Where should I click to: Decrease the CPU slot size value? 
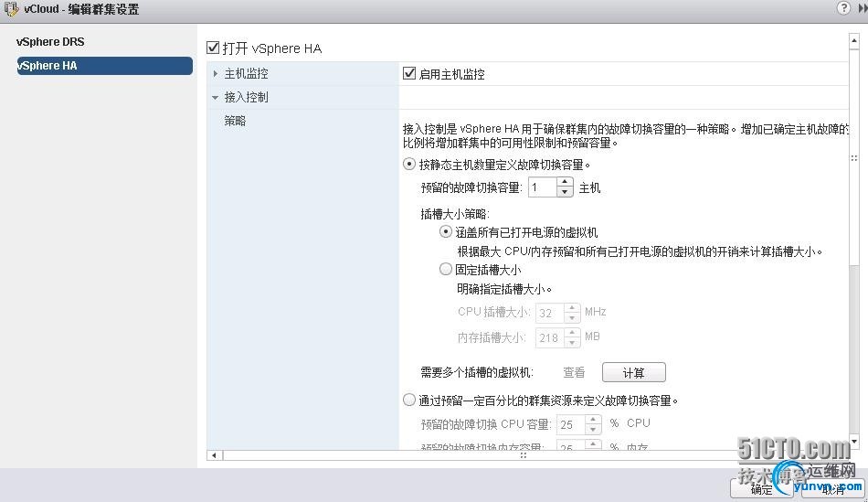tap(572, 318)
